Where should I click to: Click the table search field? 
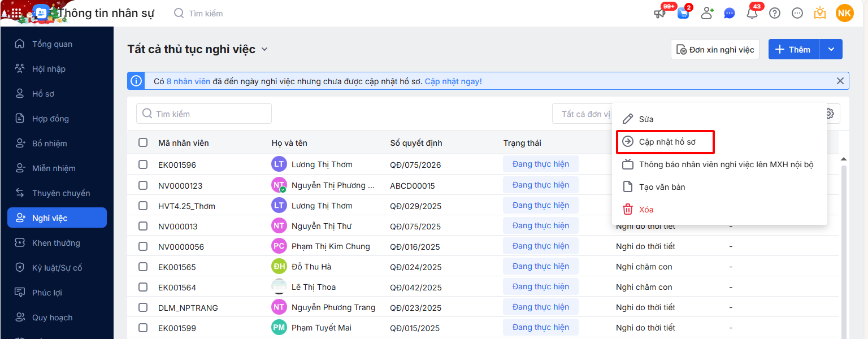(x=204, y=114)
